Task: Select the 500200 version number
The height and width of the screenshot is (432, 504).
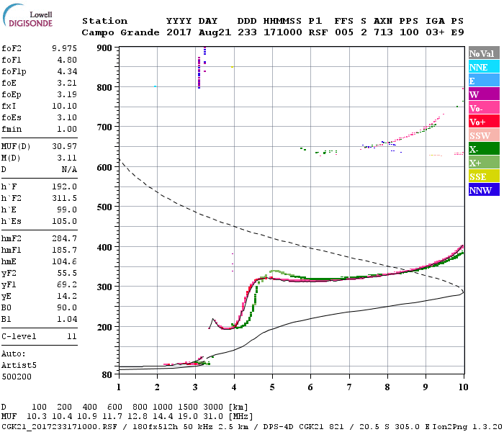Action: (17, 377)
